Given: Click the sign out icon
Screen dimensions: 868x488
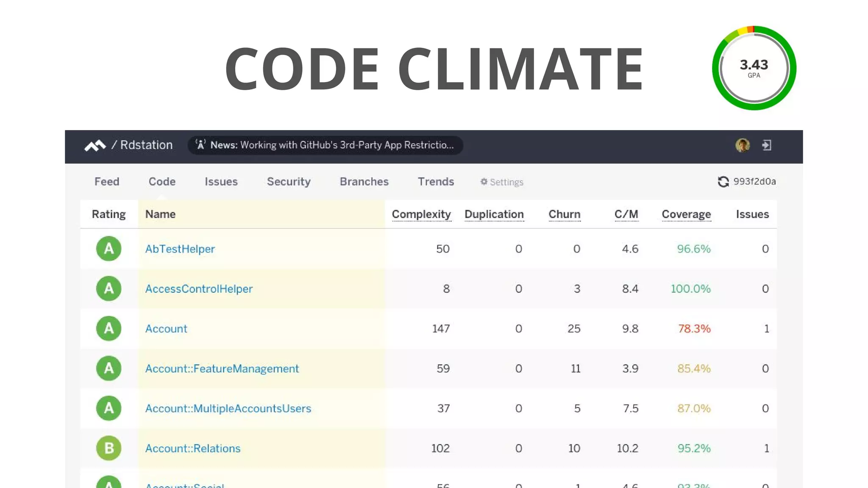Looking at the screenshot, I should 766,145.
